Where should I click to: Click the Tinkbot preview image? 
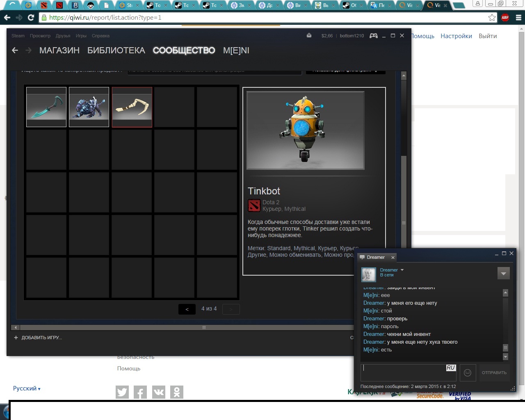pos(306,130)
